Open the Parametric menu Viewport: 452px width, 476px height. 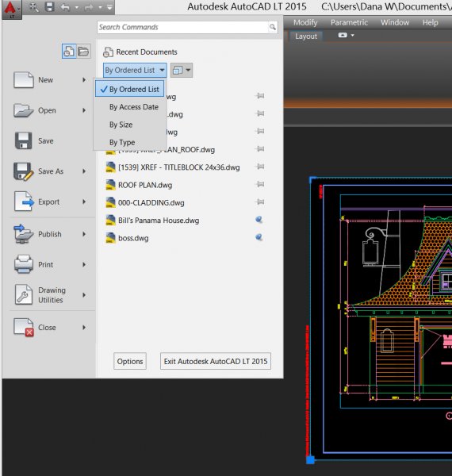coord(349,22)
